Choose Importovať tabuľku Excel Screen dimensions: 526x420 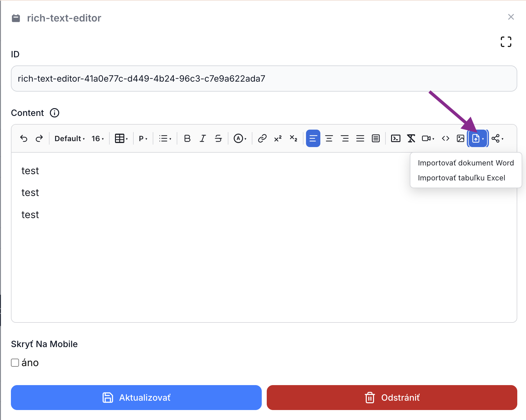(x=466, y=178)
